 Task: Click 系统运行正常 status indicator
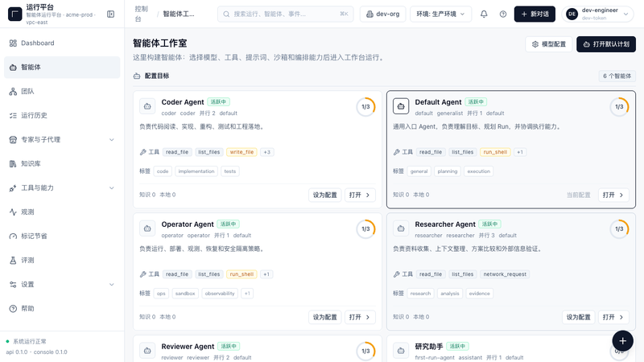point(27,341)
